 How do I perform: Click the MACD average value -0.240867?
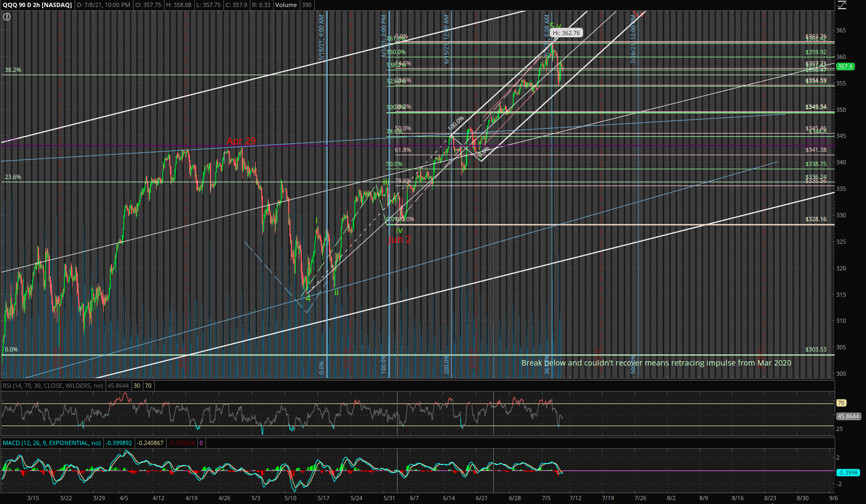(x=150, y=443)
